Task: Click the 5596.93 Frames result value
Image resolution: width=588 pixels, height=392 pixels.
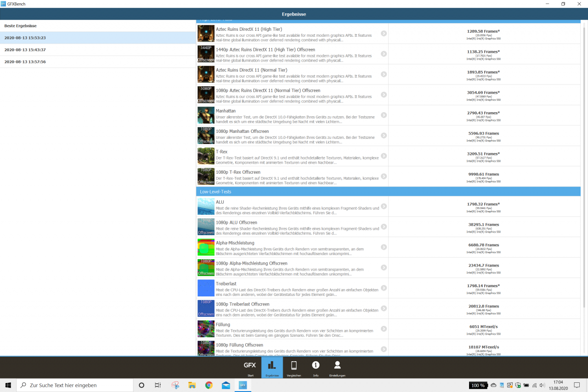Action: 483,133
